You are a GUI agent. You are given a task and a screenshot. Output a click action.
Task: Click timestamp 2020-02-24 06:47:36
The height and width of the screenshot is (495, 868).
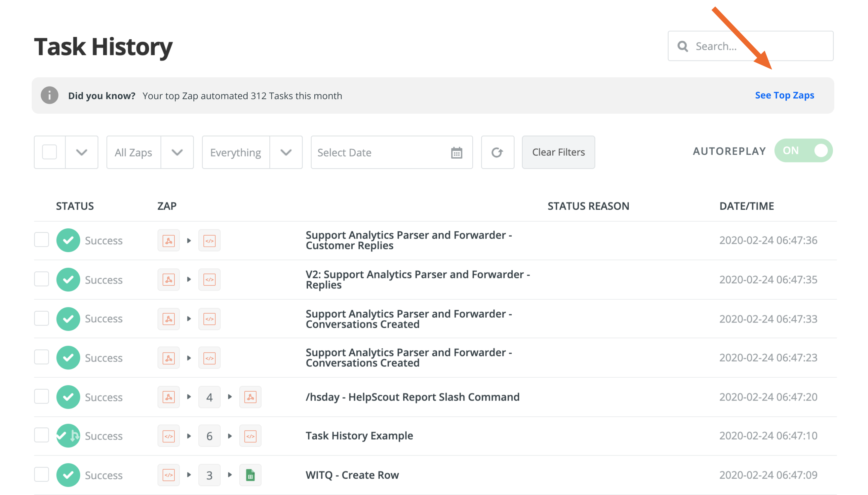click(x=768, y=240)
